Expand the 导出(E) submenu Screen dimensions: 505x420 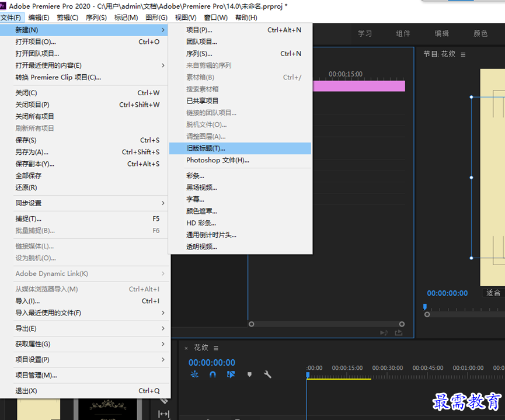pyautogui.click(x=84, y=328)
